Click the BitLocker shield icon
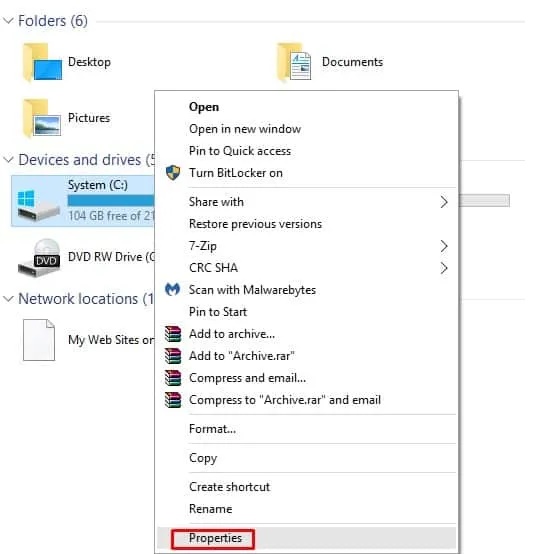 pos(173,172)
